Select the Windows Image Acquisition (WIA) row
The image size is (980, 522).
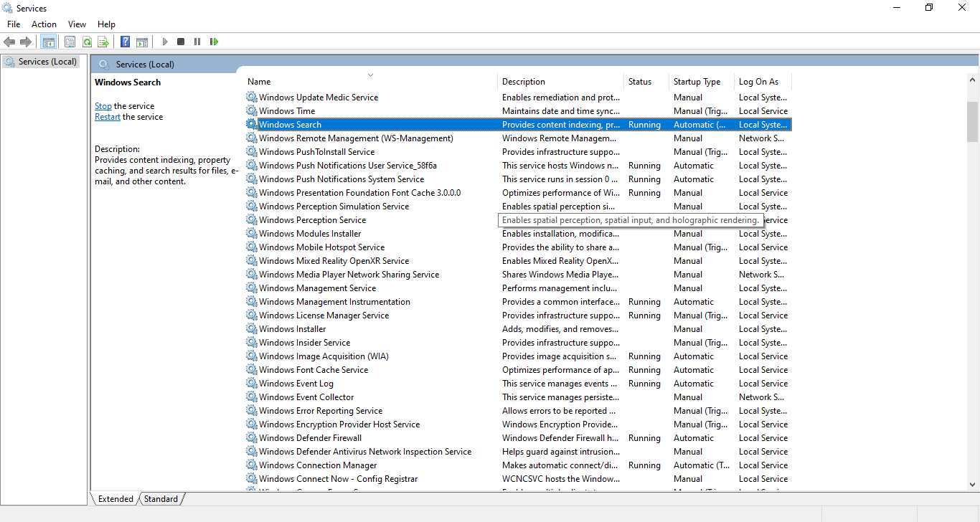click(518, 356)
